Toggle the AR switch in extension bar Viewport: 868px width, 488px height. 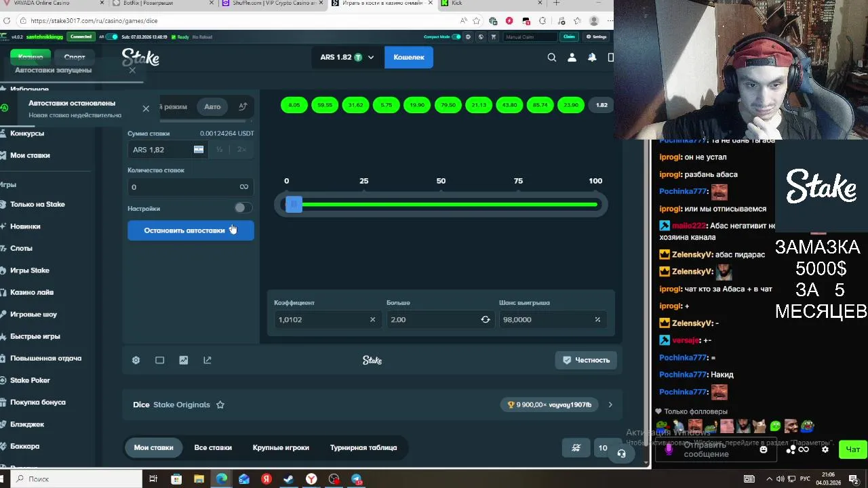[112, 37]
